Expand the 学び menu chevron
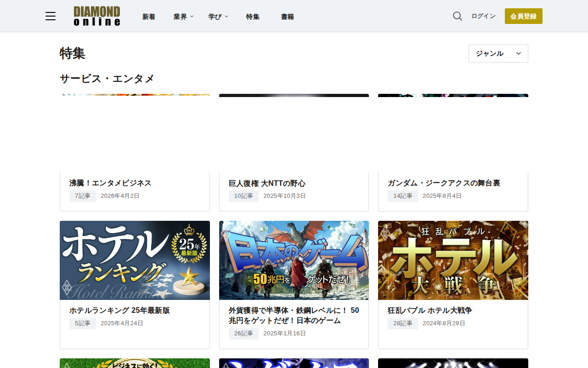This screenshot has height=368, width=588. 226,17
